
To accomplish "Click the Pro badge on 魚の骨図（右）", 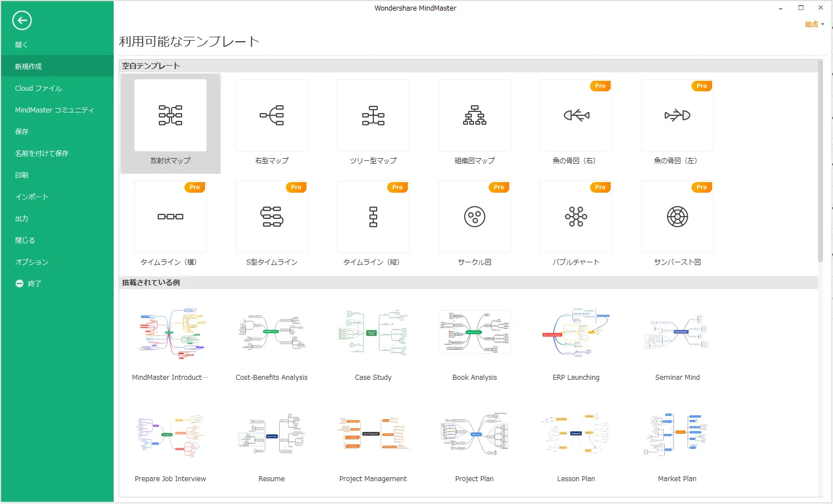I will point(600,86).
